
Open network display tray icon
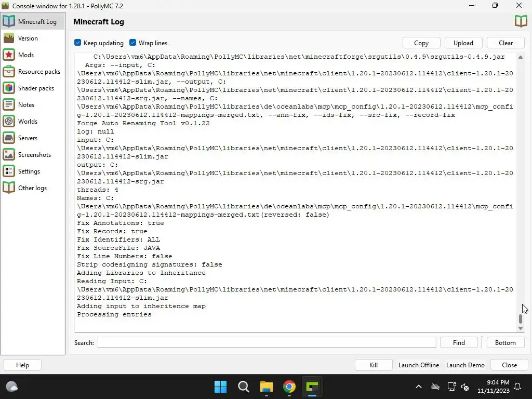(x=451, y=387)
